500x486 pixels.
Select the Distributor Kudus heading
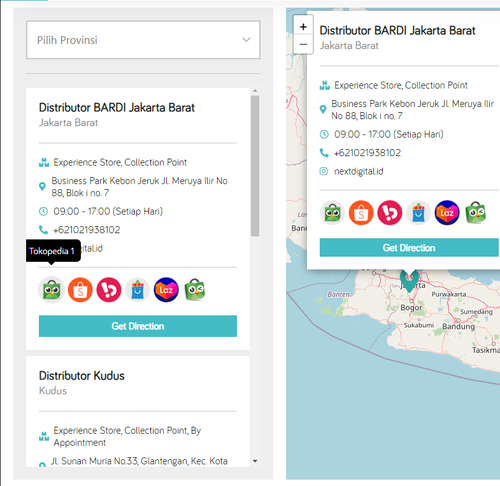point(82,376)
